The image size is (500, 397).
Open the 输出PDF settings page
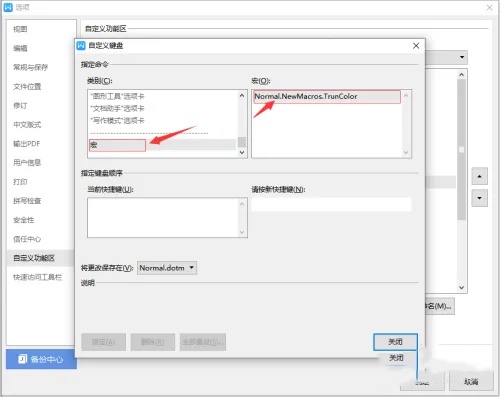27,144
